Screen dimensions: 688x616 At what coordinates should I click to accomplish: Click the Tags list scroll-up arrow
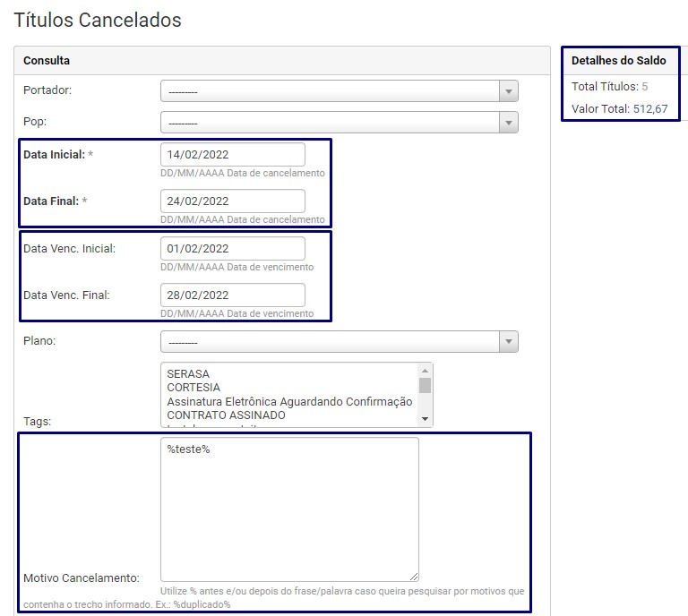pos(426,370)
